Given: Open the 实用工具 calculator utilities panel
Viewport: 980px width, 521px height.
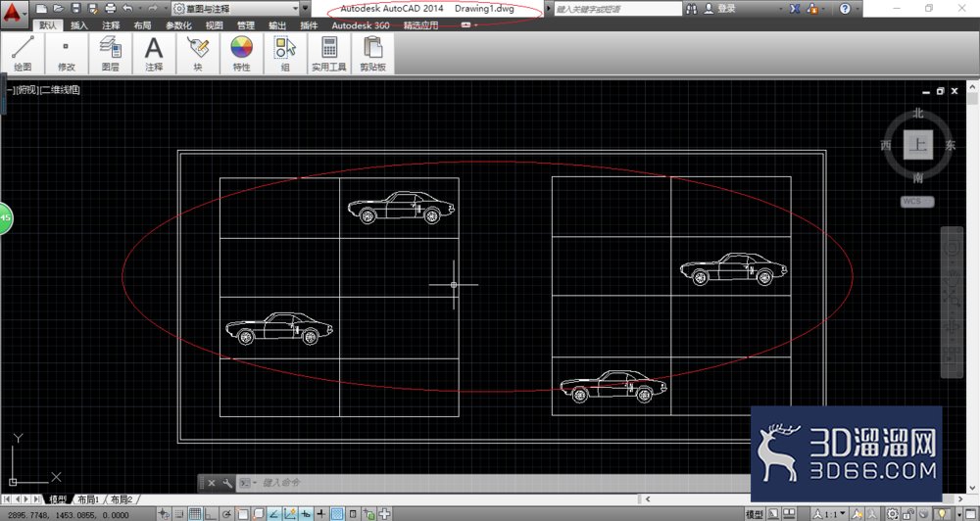Looking at the screenshot, I should (328, 54).
